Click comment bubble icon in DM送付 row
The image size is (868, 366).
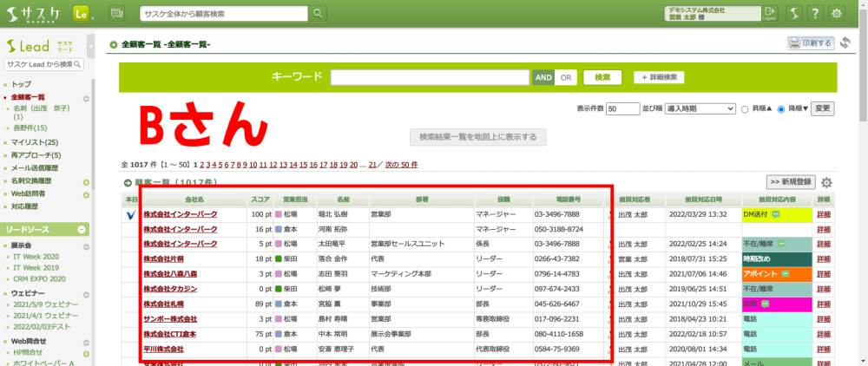click(x=776, y=213)
